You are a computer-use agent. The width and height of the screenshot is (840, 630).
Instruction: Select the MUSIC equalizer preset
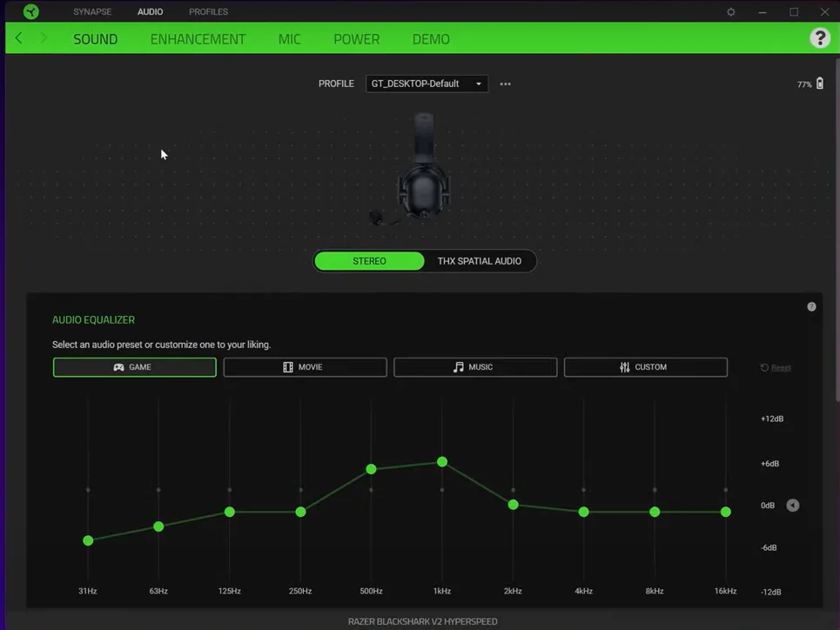475,367
